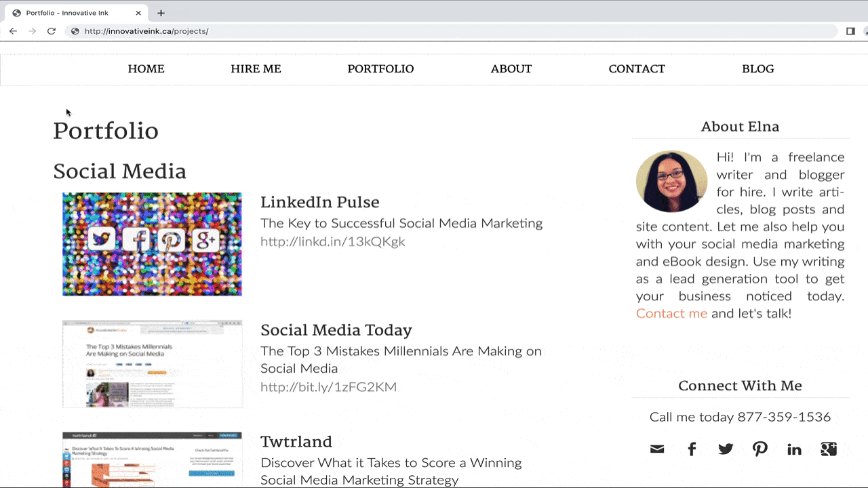The width and height of the screenshot is (868, 488).
Task: Open the Twitter social icon
Action: [x=726, y=449]
